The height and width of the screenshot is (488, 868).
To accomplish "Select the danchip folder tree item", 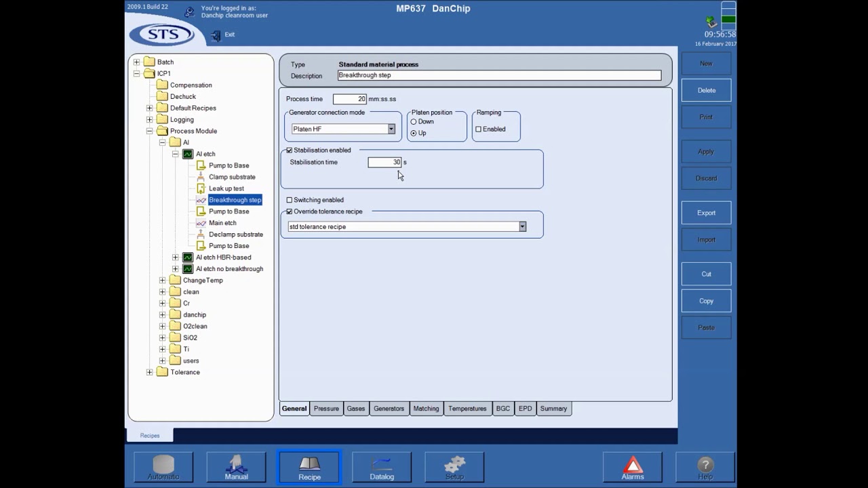I will tap(194, 314).
